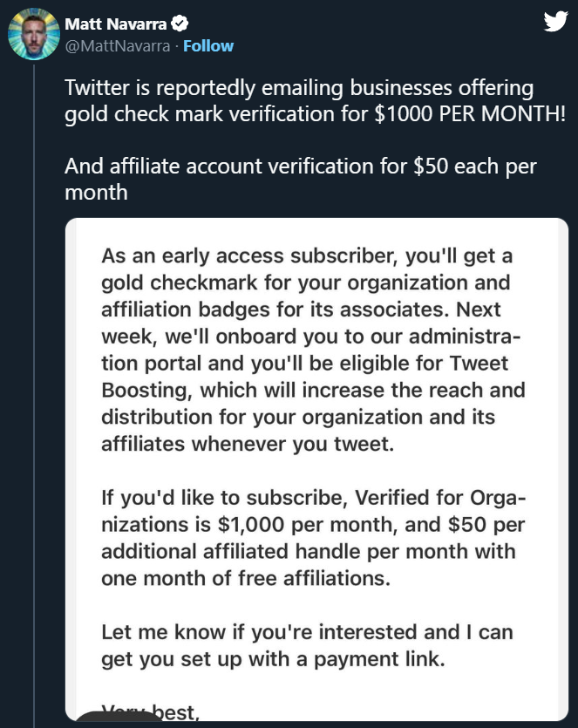Click 'Let me know if you're interested' paragraph

click(x=288, y=632)
